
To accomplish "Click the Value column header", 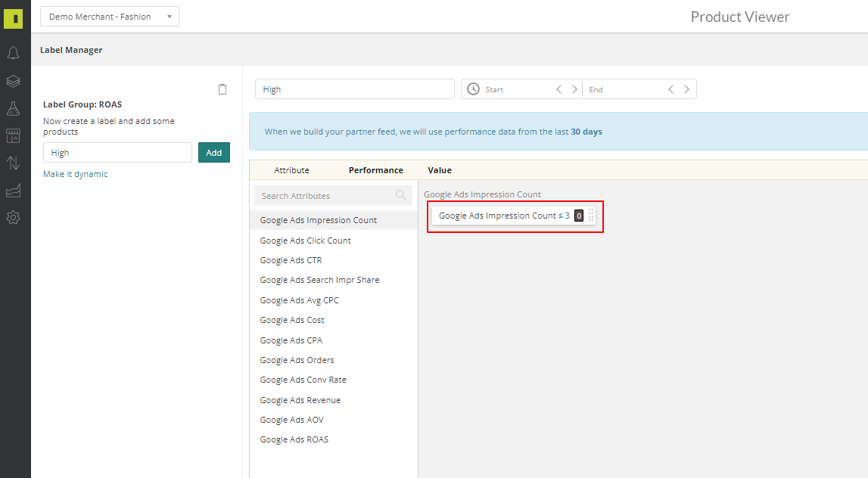I will pos(440,170).
